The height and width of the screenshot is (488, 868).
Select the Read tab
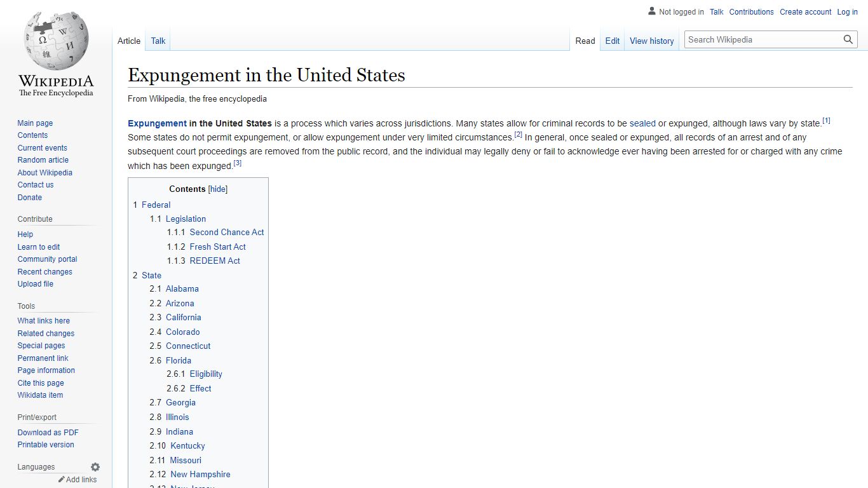(585, 41)
